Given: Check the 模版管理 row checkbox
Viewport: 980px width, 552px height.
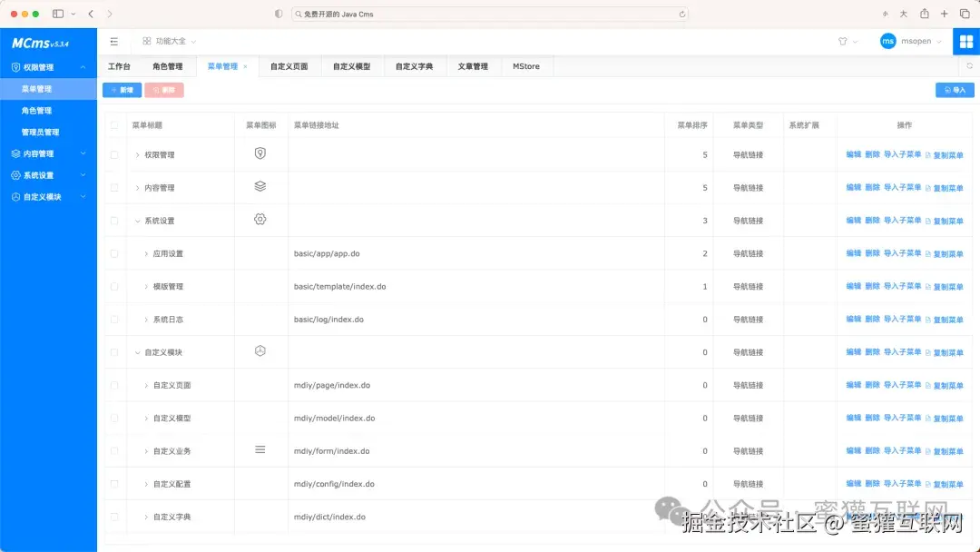Looking at the screenshot, I should tap(114, 286).
